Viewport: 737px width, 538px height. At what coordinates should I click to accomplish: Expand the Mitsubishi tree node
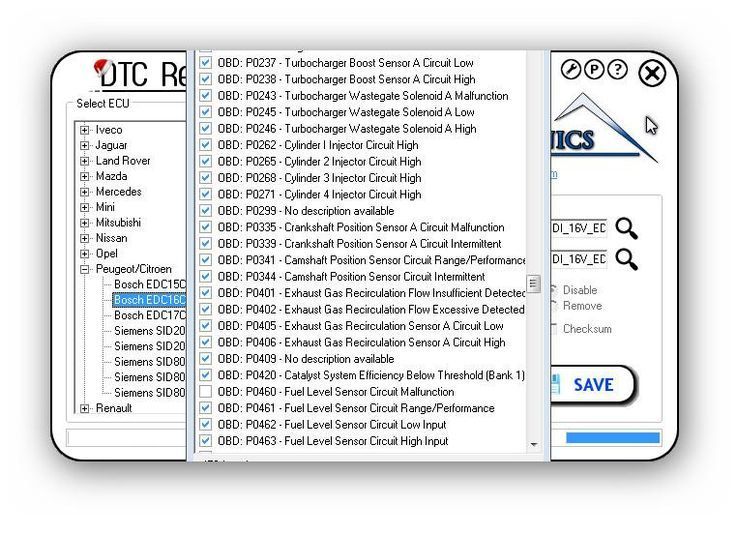tap(85, 223)
